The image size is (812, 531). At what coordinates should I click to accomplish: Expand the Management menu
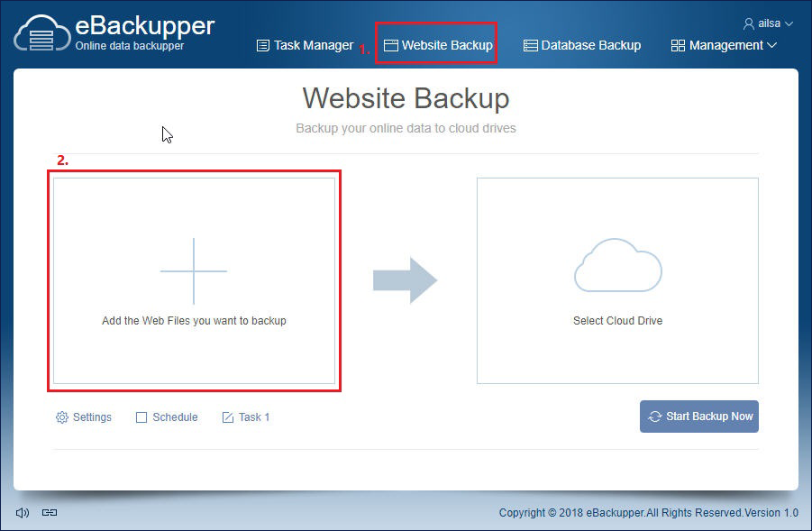pos(724,46)
